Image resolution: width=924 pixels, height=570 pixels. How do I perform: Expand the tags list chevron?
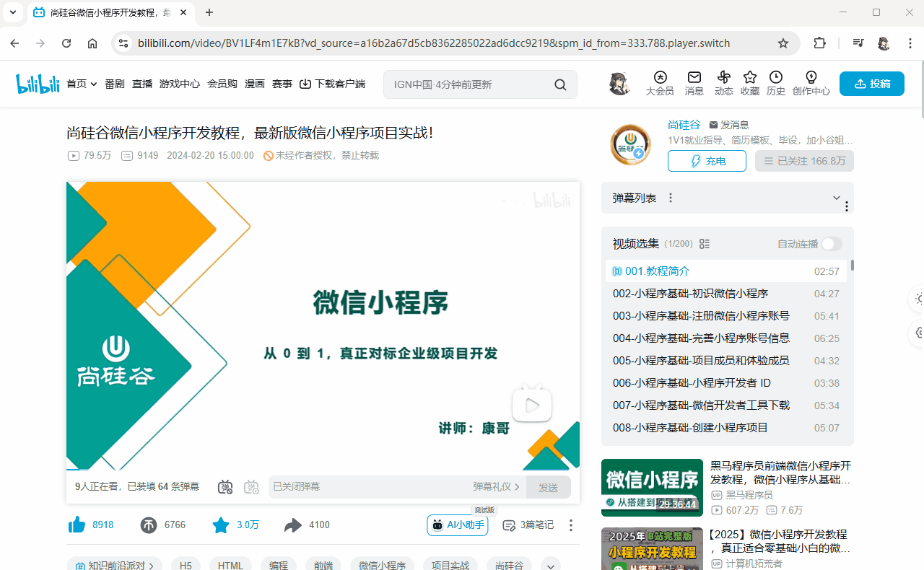551,566
